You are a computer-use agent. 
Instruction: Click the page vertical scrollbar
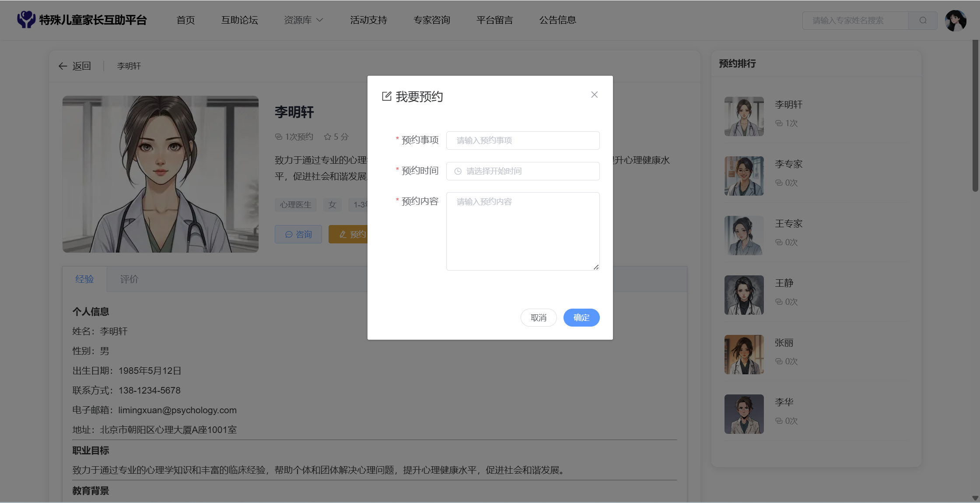pos(975,116)
